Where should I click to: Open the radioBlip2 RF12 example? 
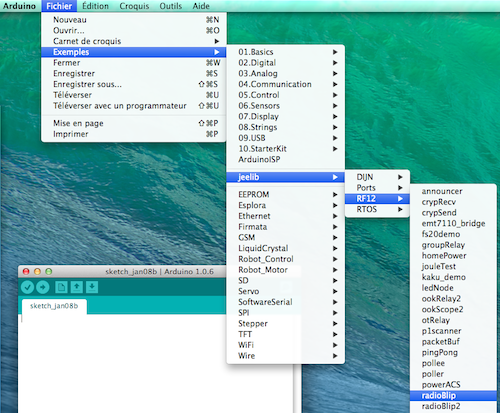tap(453, 406)
